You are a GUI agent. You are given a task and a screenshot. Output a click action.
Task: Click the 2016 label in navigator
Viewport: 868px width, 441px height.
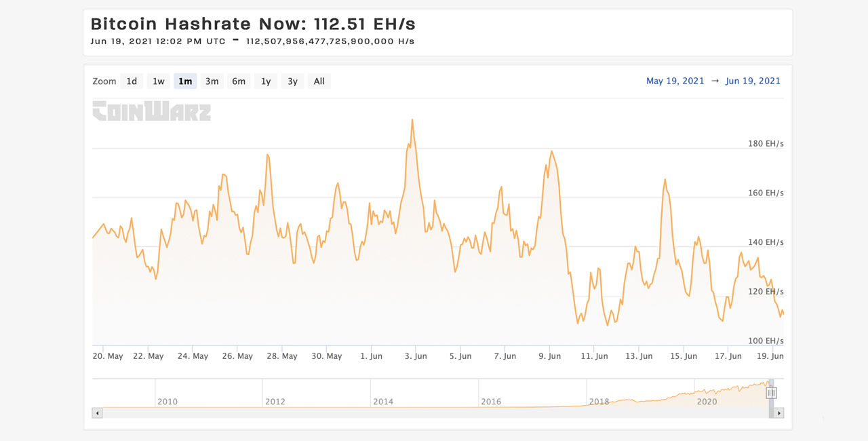(491, 402)
